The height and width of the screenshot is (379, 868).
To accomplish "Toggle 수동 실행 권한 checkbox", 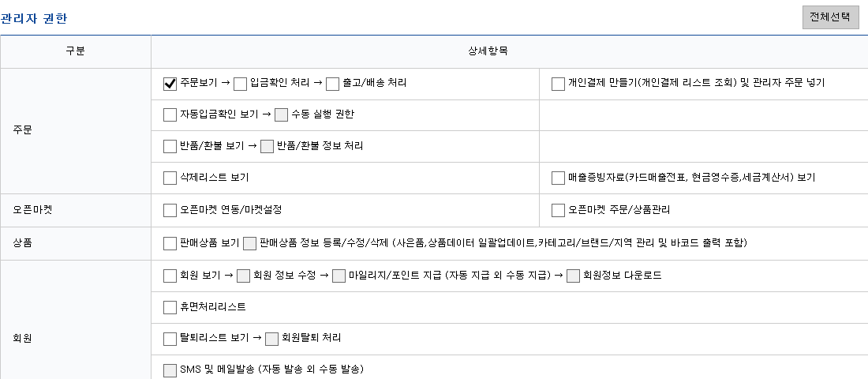I will coord(282,115).
